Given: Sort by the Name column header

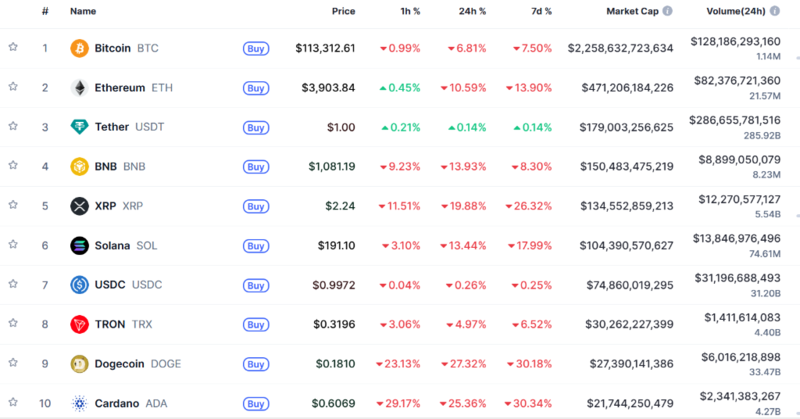Looking at the screenshot, I should (x=83, y=11).
